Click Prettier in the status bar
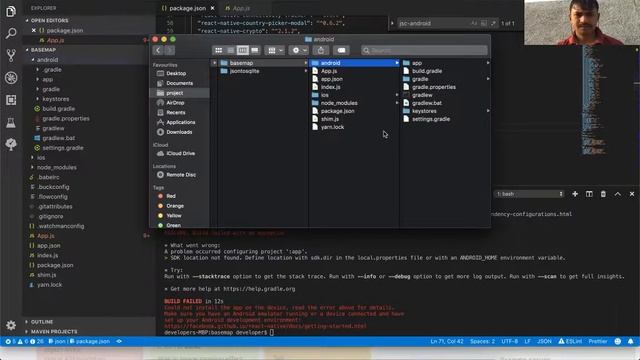Screen dimensions: 640x360 (598, 341)
